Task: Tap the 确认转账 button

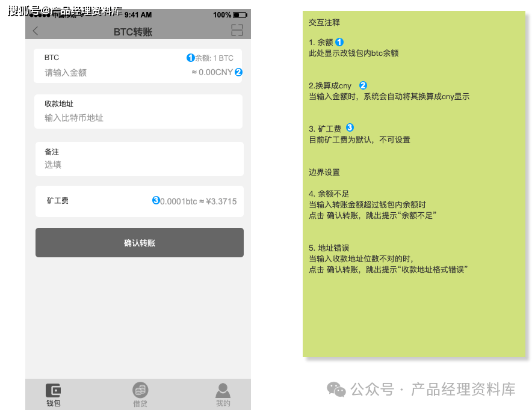Action: pos(140,243)
